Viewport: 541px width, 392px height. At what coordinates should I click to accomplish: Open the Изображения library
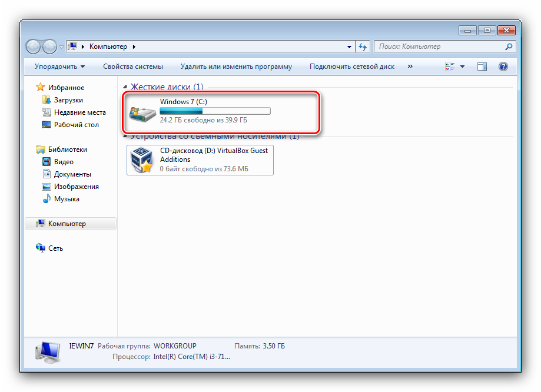77,187
